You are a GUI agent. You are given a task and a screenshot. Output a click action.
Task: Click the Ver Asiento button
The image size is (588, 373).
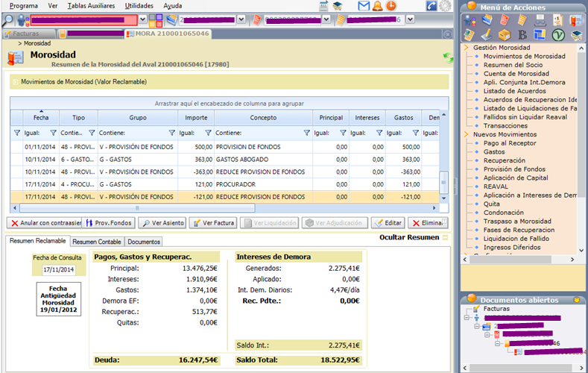[163, 223]
